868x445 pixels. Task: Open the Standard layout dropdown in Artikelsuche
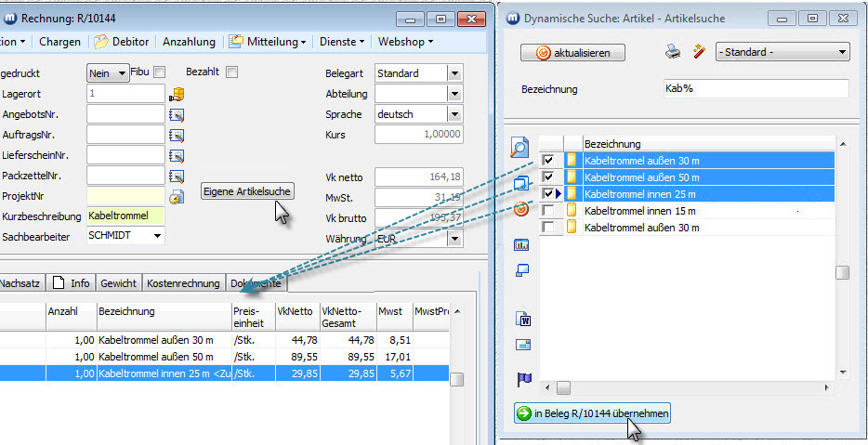pyautogui.click(x=842, y=53)
